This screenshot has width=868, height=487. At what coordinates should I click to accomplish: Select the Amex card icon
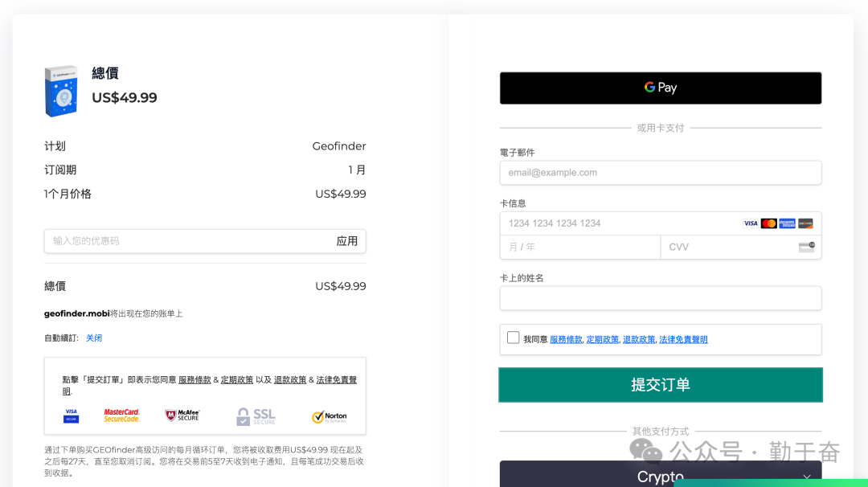787,223
